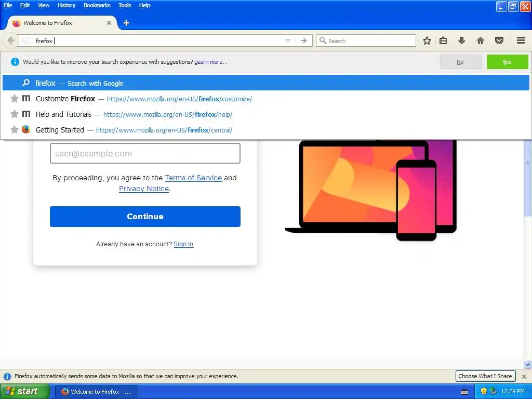The height and width of the screenshot is (399, 532).
Task: Click the Firefox logo on Getting Started row
Action: coord(26,129)
